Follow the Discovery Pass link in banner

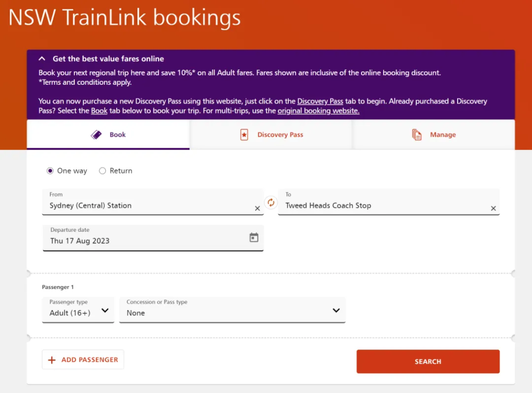click(320, 101)
